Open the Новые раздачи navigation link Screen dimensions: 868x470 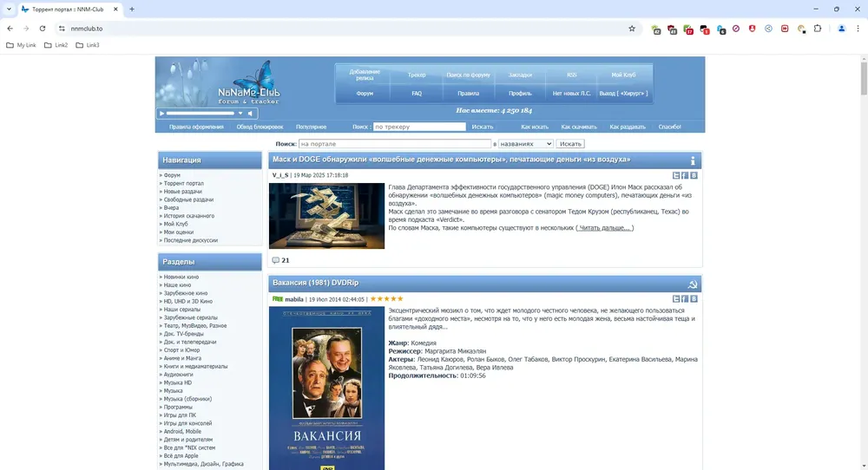click(x=182, y=192)
